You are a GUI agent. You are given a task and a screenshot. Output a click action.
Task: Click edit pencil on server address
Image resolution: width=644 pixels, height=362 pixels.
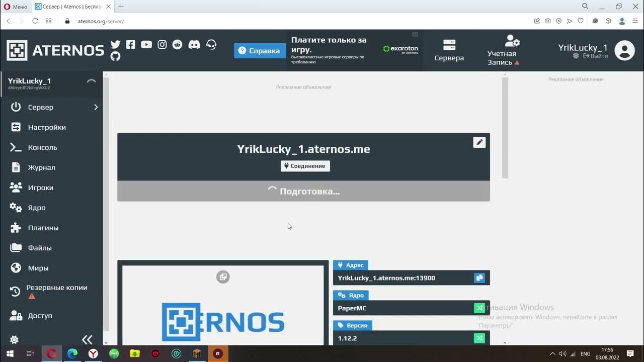click(x=479, y=142)
